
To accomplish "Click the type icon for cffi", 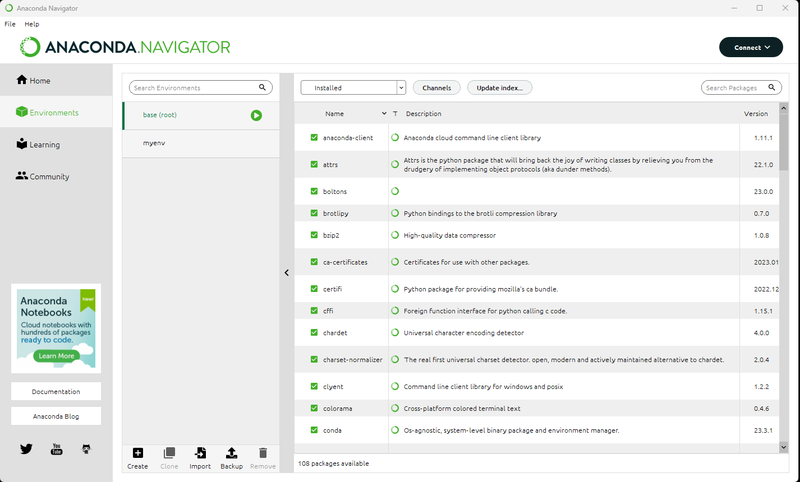I will pyautogui.click(x=395, y=311).
